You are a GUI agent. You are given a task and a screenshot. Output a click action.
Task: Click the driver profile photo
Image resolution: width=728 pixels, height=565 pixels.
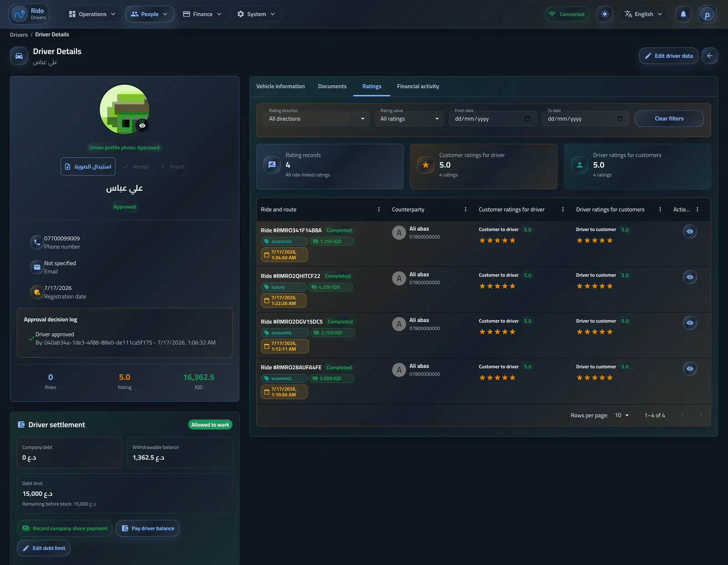coord(124,109)
